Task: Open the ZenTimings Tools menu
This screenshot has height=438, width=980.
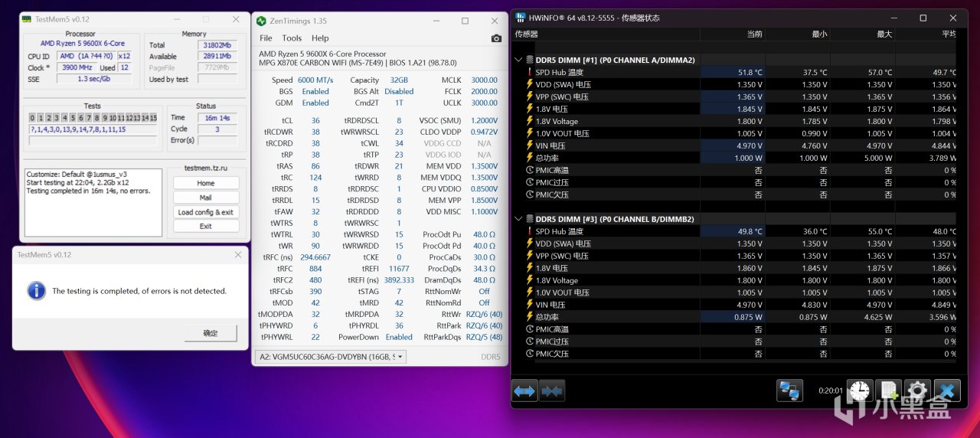Action: [292, 38]
